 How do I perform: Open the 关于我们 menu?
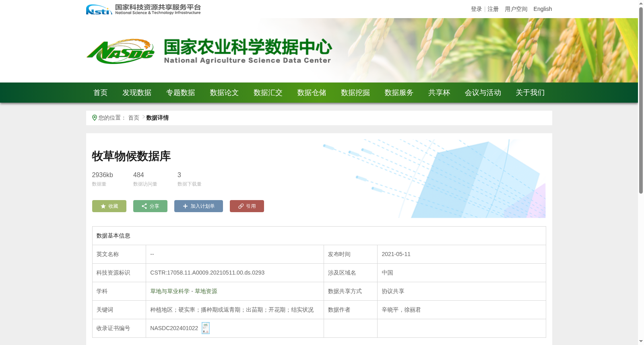[x=530, y=93]
